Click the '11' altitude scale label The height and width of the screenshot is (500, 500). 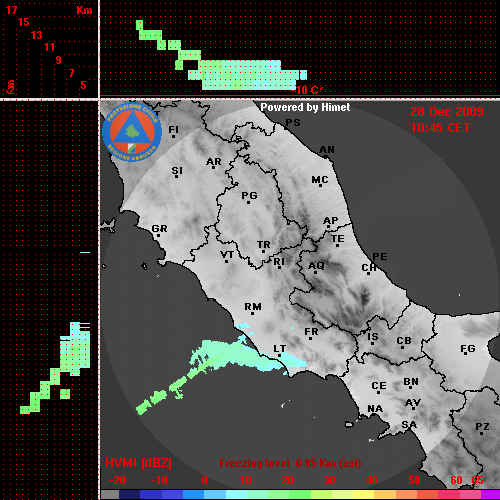pyautogui.click(x=49, y=47)
